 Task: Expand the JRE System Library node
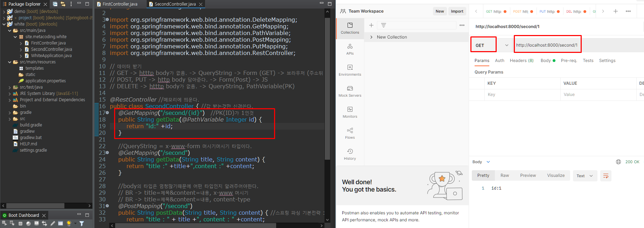click(x=9, y=94)
